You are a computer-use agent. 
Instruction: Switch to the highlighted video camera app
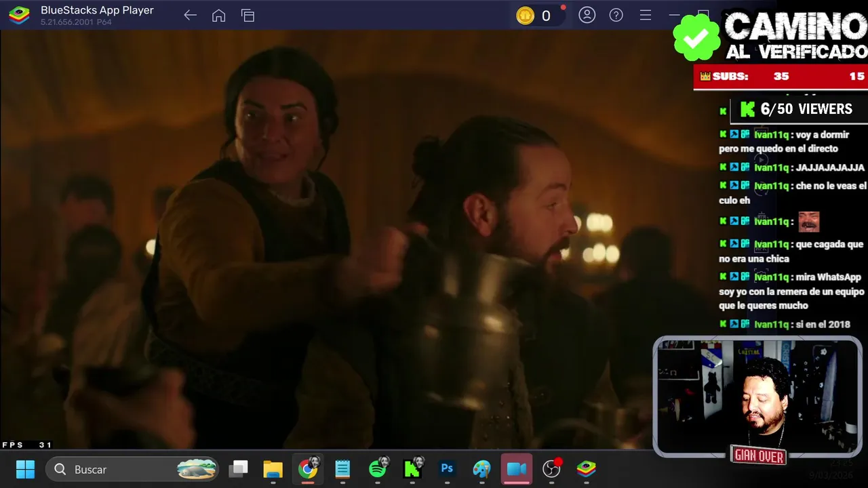(x=517, y=468)
